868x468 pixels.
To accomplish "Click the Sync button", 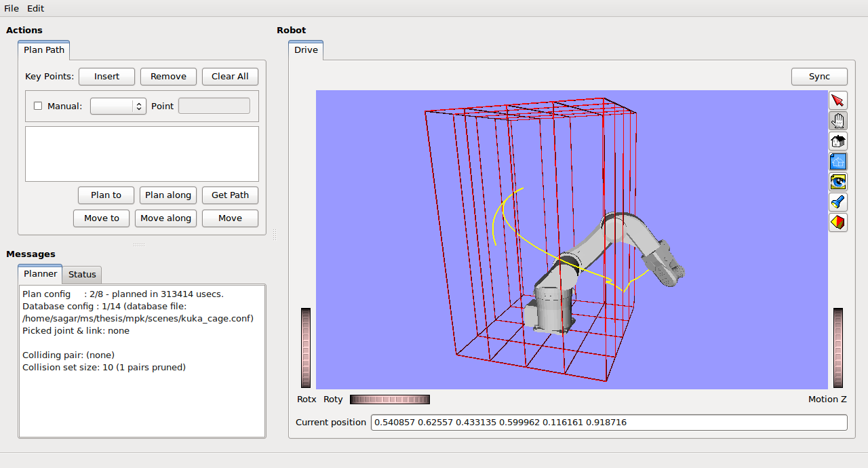I will pos(819,77).
